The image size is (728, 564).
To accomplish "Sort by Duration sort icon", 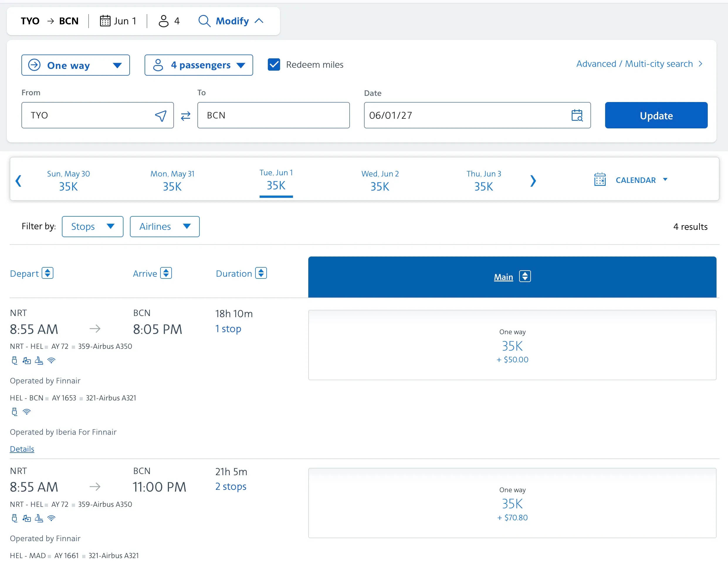I will pyautogui.click(x=261, y=273).
